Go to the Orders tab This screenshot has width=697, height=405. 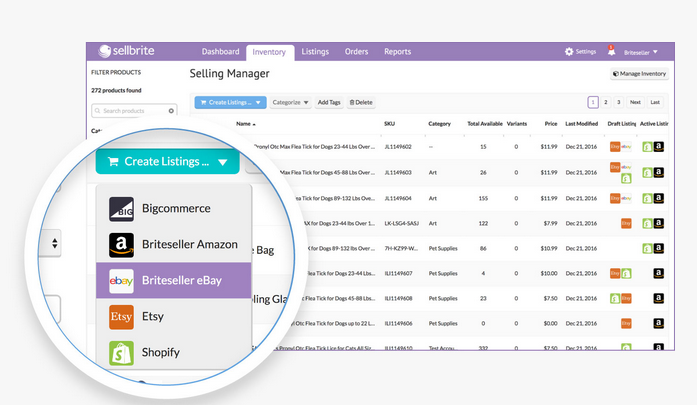(357, 52)
